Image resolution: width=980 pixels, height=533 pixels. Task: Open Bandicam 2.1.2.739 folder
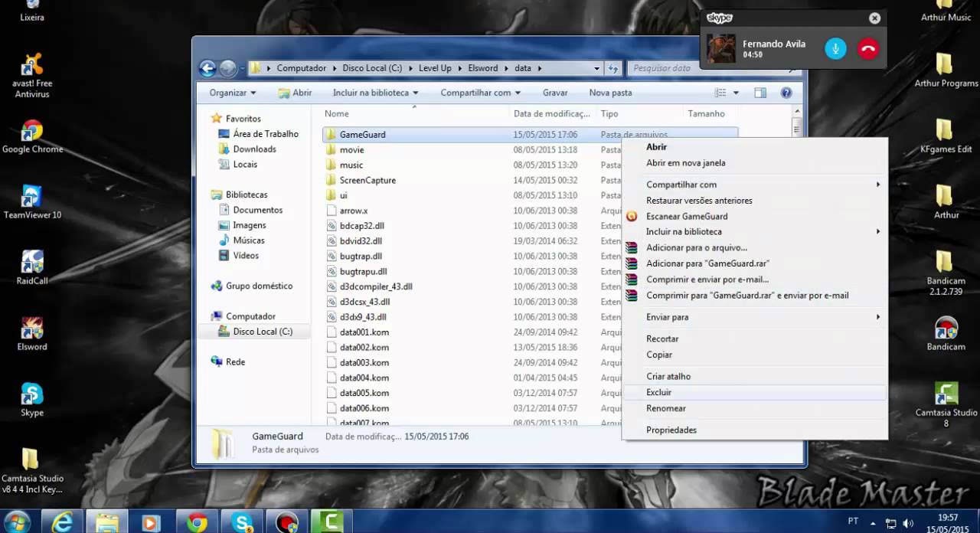coord(946,273)
